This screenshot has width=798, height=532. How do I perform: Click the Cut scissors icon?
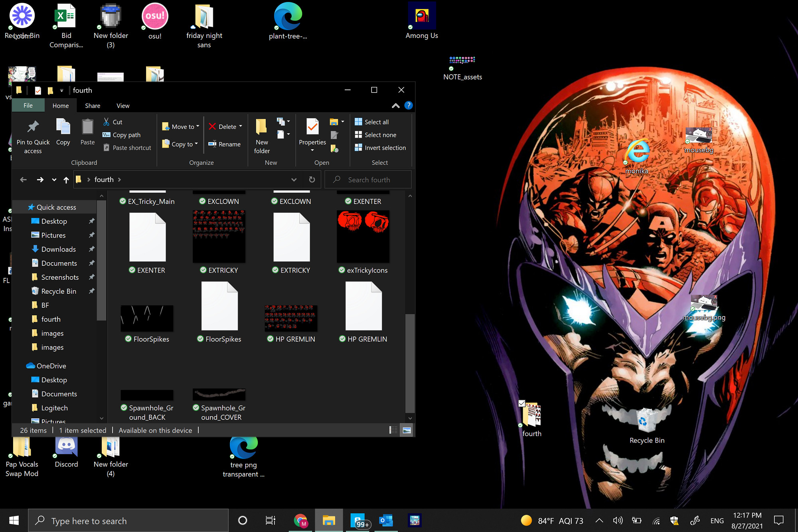[x=106, y=122]
